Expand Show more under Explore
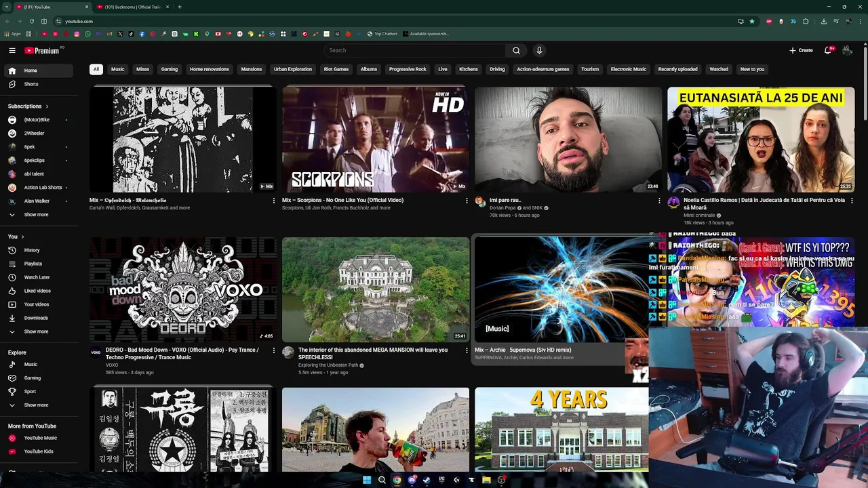Viewport: 868px width, 488px height. click(39, 405)
